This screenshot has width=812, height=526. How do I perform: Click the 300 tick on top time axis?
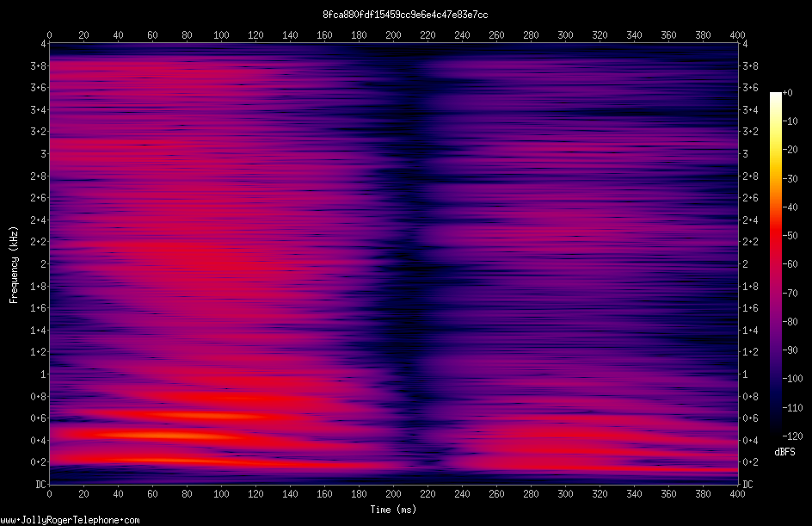click(x=565, y=35)
